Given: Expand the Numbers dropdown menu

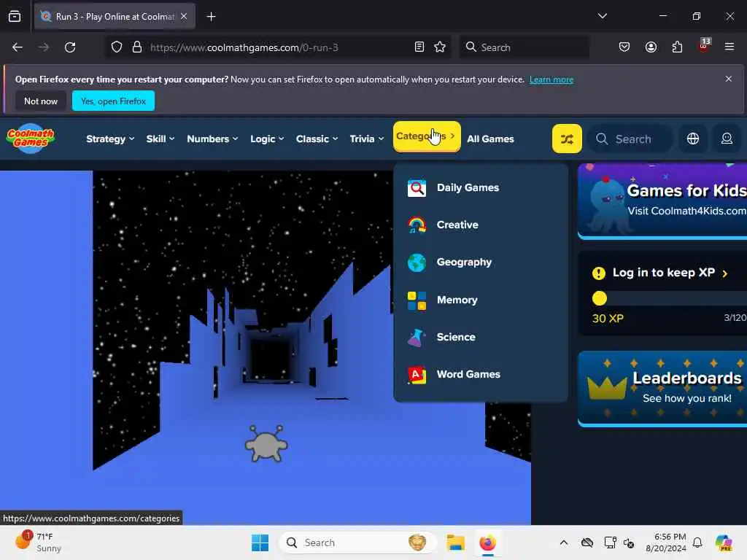Looking at the screenshot, I should tap(212, 139).
